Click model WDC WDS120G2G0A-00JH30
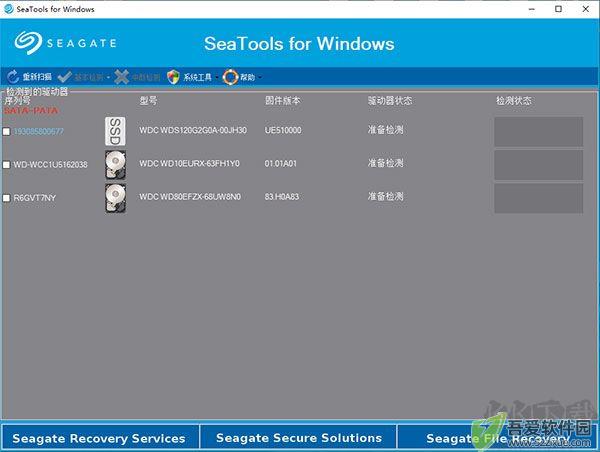The width and height of the screenshot is (600, 452). pos(193,130)
